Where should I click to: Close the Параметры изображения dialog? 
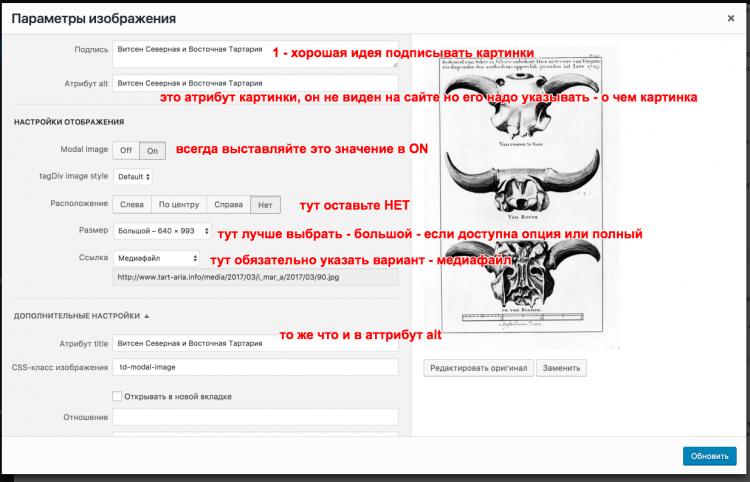coord(731,18)
